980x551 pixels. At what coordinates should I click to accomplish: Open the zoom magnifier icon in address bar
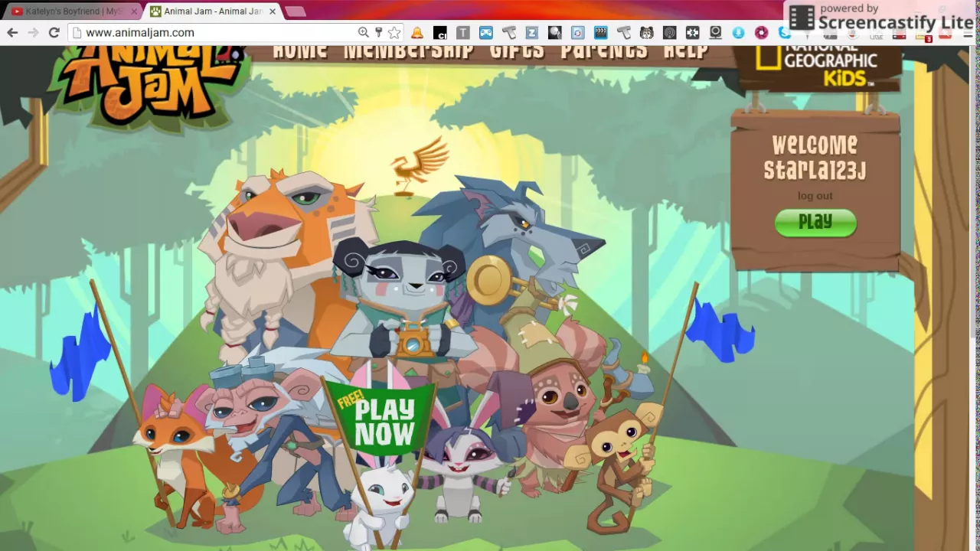click(364, 32)
